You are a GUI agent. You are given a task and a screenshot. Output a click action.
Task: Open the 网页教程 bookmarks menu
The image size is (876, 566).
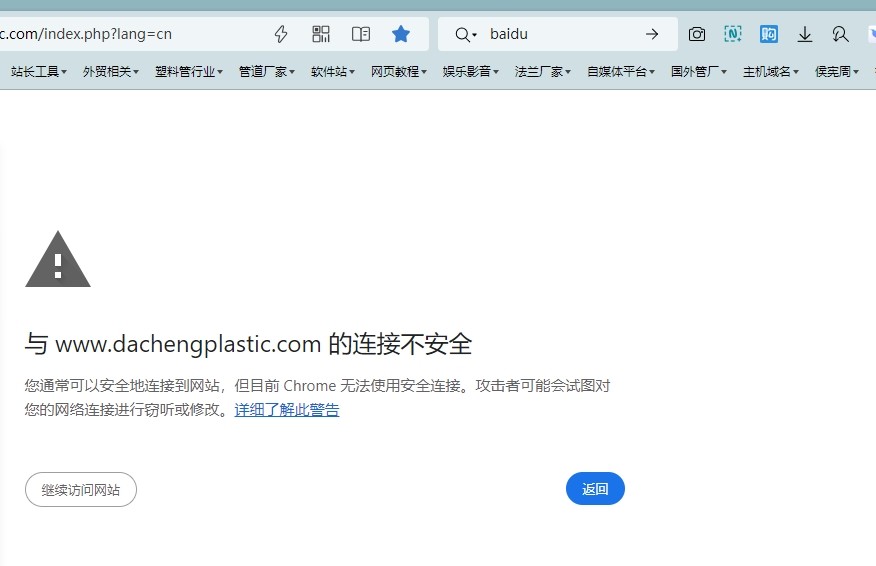pos(399,72)
